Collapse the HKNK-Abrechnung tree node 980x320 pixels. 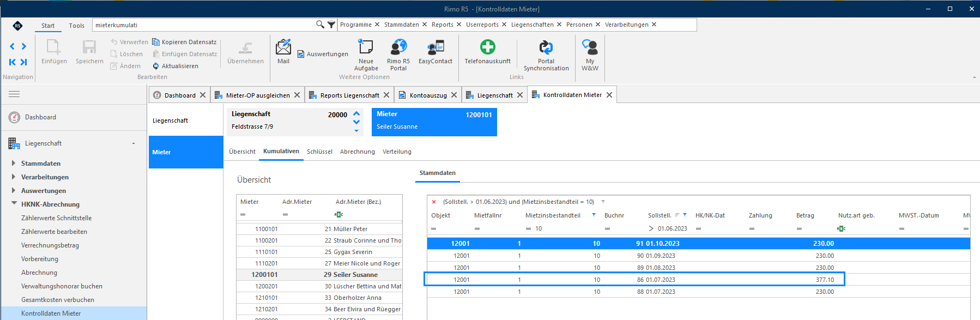(14, 203)
